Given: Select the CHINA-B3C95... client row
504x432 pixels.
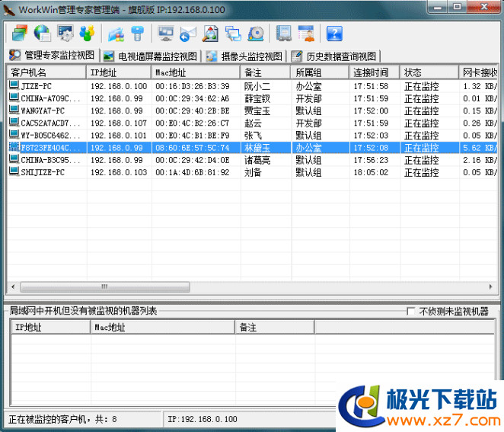Looking at the screenshot, I should (252, 160).
